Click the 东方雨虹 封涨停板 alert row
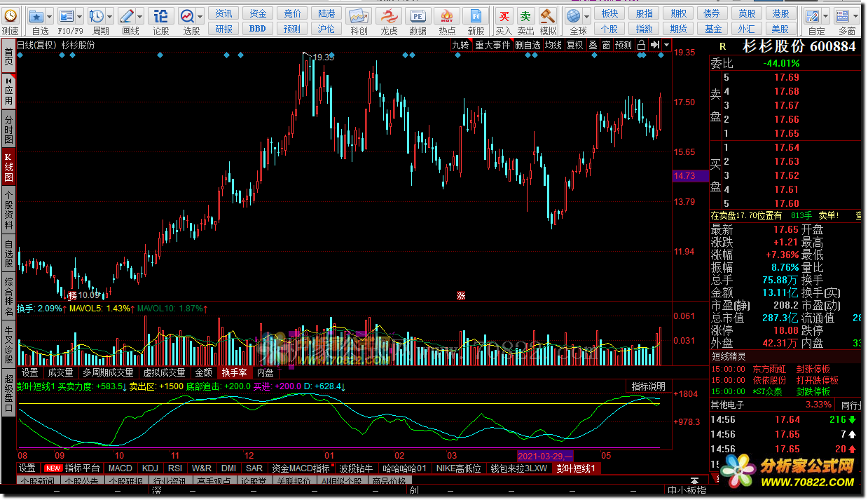 pos(785,369)
